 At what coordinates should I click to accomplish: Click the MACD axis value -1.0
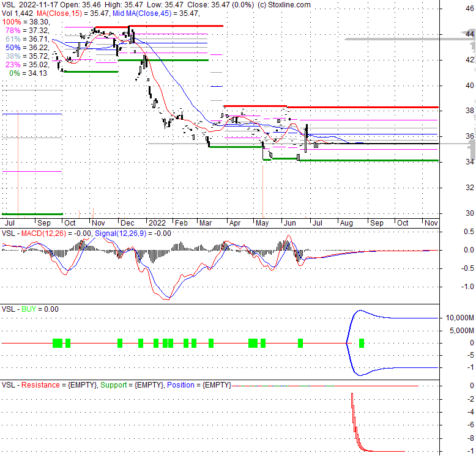point(469,287)
